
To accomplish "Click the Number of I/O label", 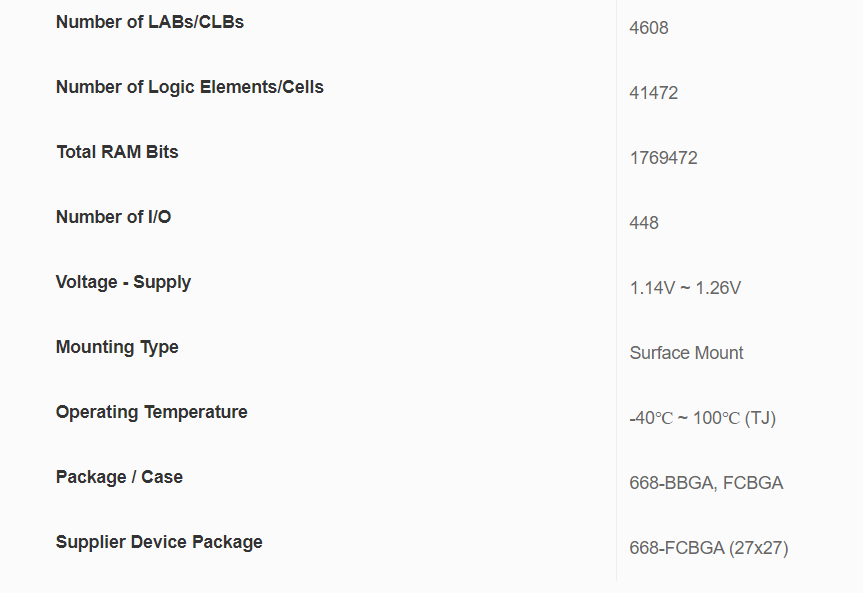I will 113,217.
